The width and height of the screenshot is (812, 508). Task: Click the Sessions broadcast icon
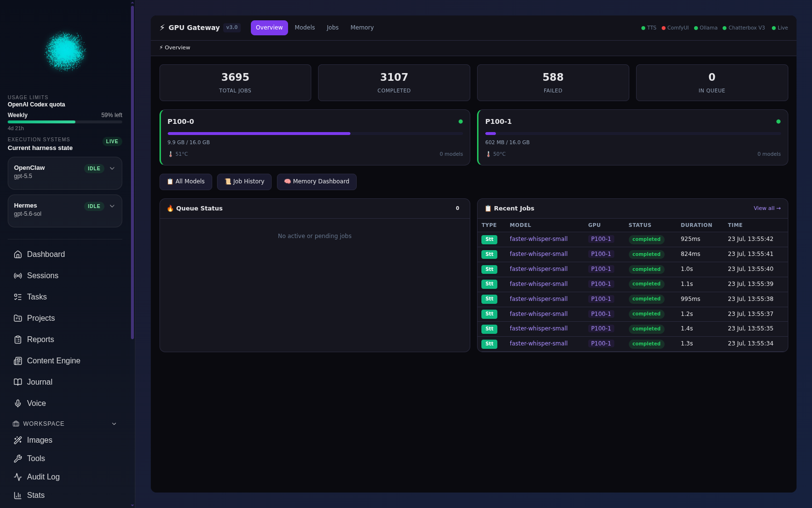point(18,276)
